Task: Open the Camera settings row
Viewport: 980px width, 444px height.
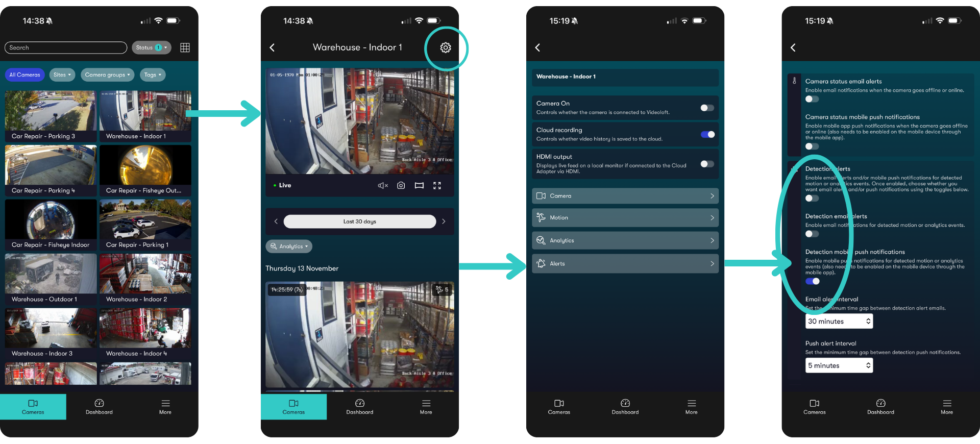Action: [625, 196]
